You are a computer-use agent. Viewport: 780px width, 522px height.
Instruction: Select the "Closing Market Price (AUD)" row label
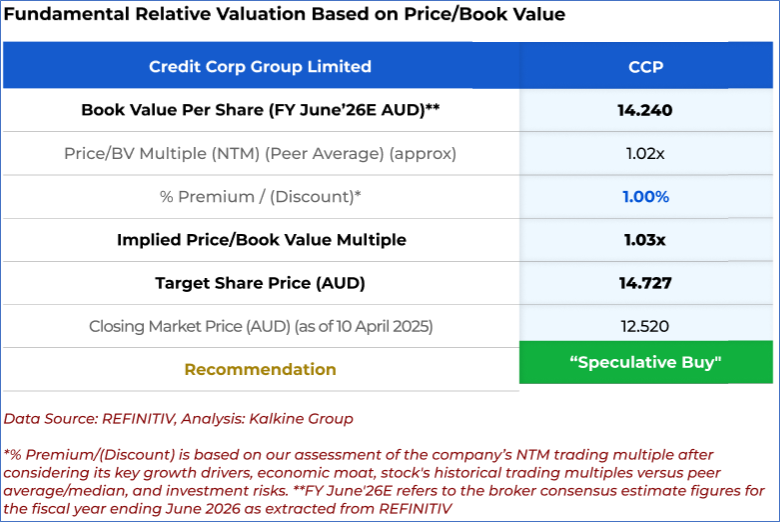(x=260, y=326)
